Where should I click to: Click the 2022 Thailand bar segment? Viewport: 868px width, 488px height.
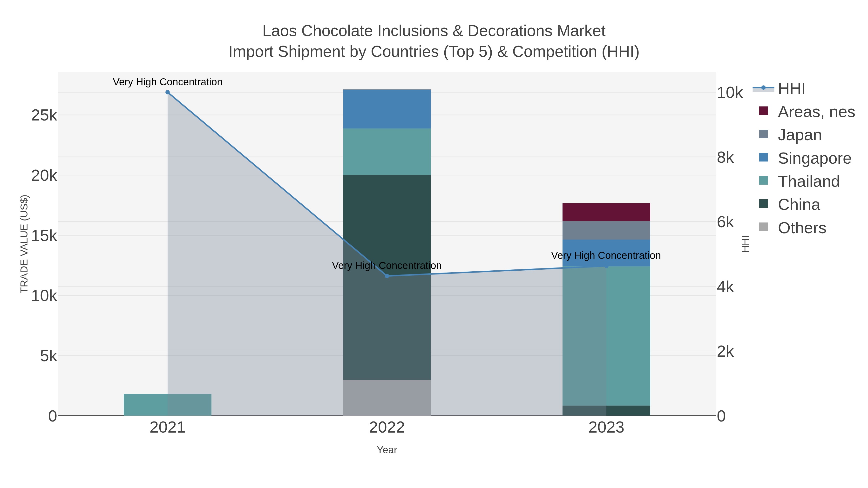387,152
